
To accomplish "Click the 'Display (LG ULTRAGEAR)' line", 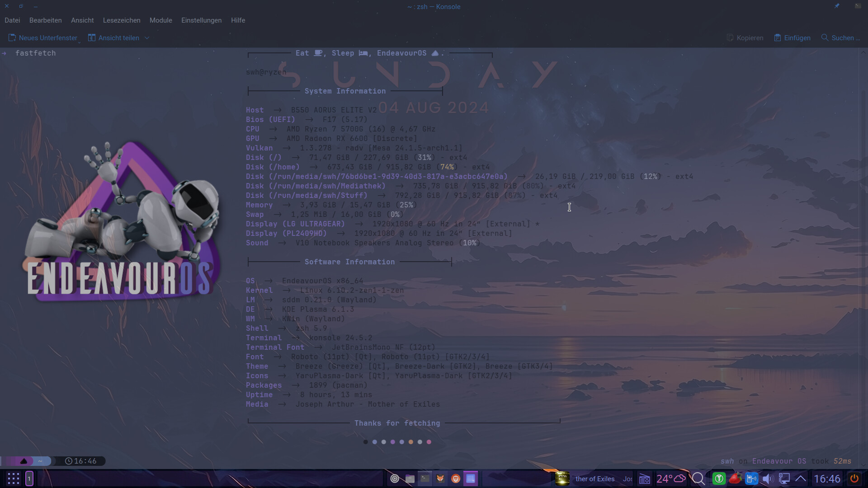I will coord(392,224).
